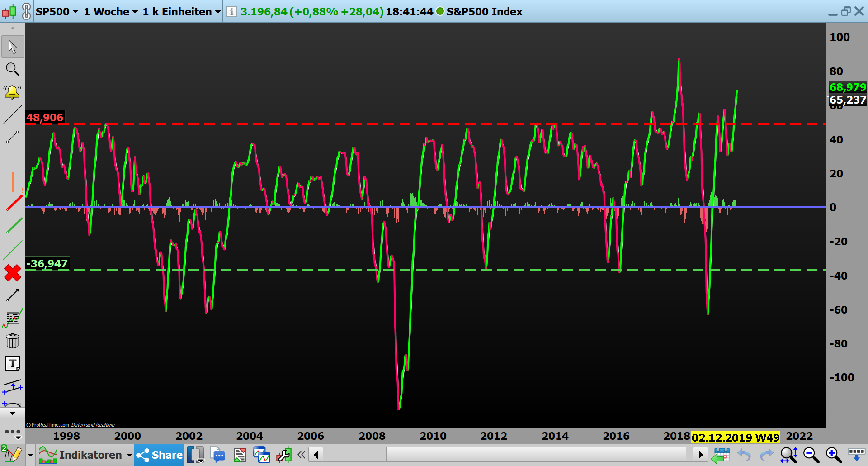Image resolution: width=868 pixels, height=466 pixels.
Task: Click the blue Share button
Action: pos(160,455)
